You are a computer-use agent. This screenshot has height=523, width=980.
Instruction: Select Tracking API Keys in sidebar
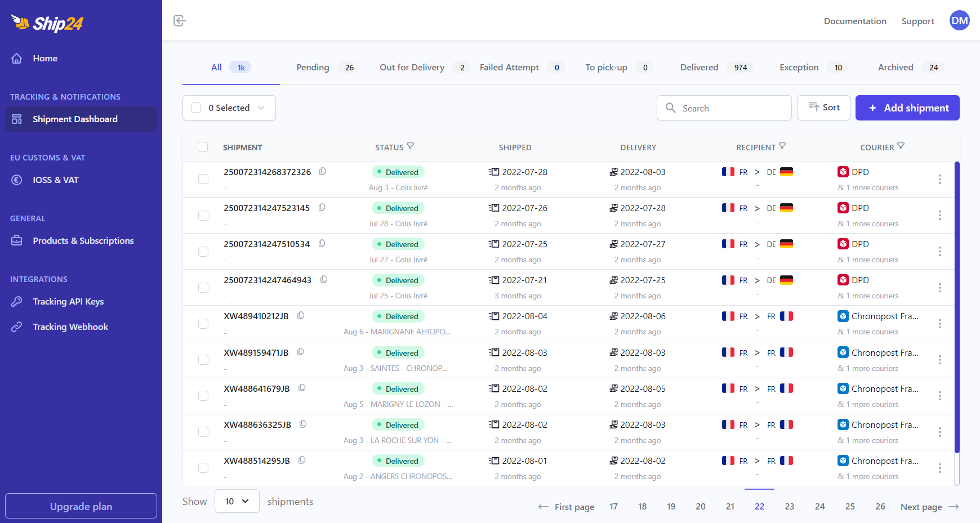coord(68,301)
